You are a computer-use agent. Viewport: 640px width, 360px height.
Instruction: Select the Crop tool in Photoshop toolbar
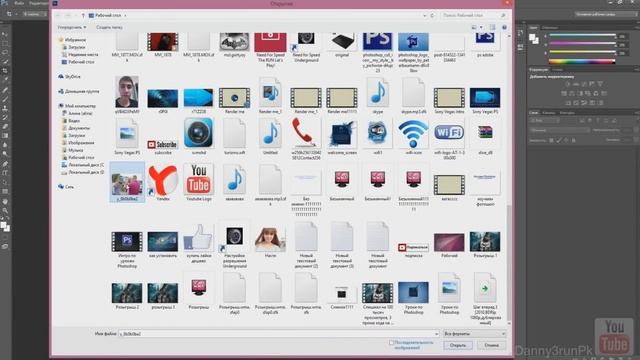[5, 71]
